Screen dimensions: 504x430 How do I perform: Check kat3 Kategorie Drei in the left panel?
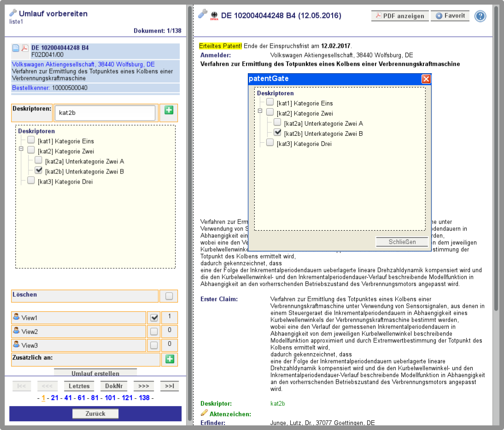[x=31, y=180]
